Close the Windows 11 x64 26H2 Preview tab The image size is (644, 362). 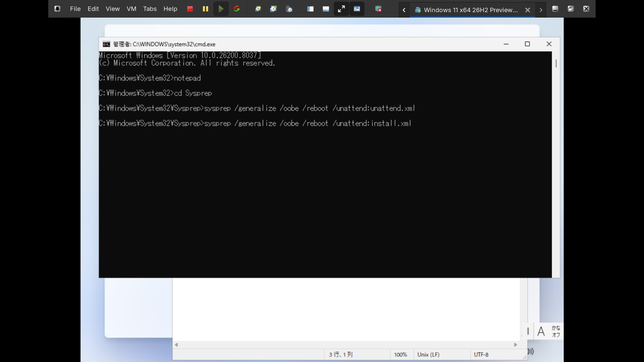point(528,10)
